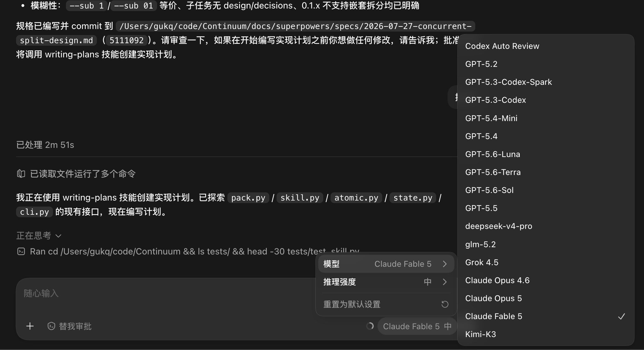
Task: Click the 已处理 2m 51s status text
Action: [x=45, y=145]
